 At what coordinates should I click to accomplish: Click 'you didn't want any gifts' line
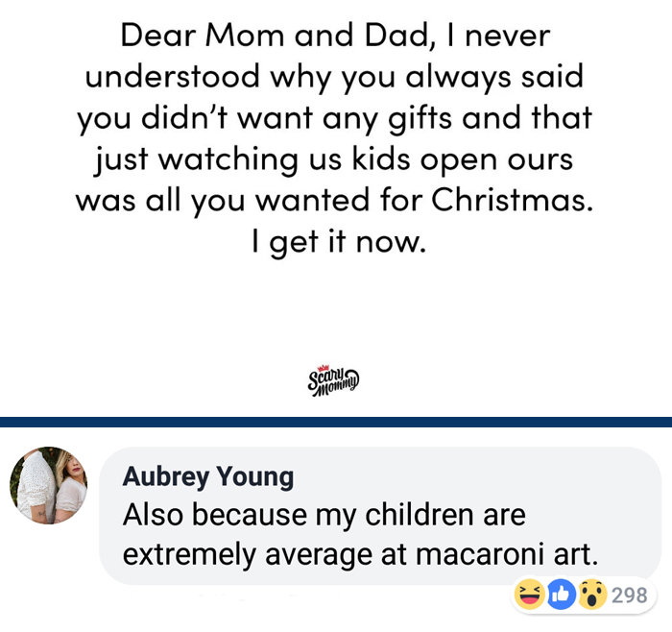(334, 119)
